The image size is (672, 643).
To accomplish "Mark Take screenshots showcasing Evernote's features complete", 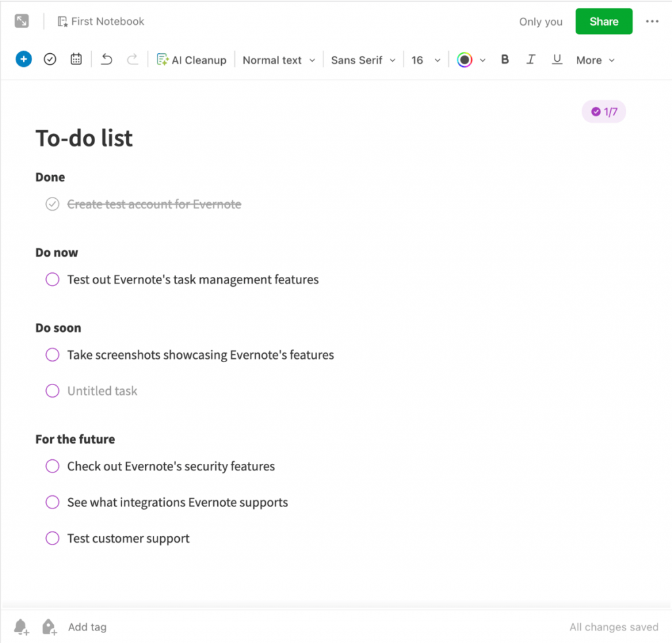I will [x=52, y=354].
